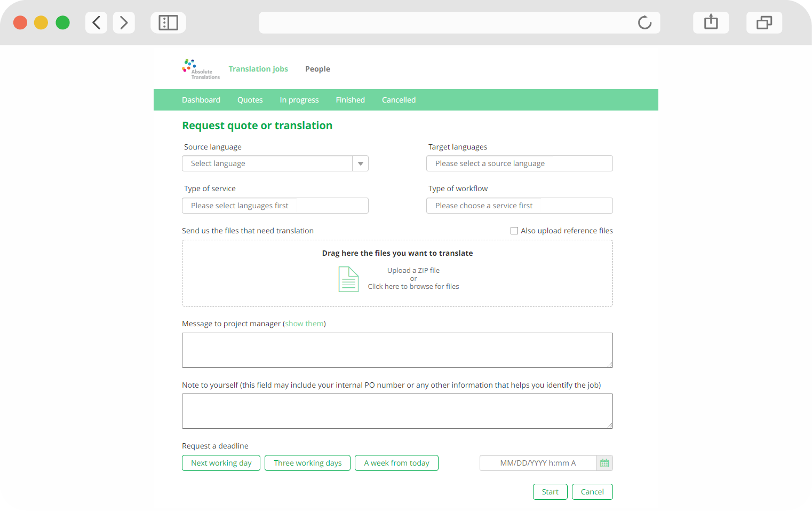
Task: Open the People section
Action: pyautogui.click(x=317, y=68)
